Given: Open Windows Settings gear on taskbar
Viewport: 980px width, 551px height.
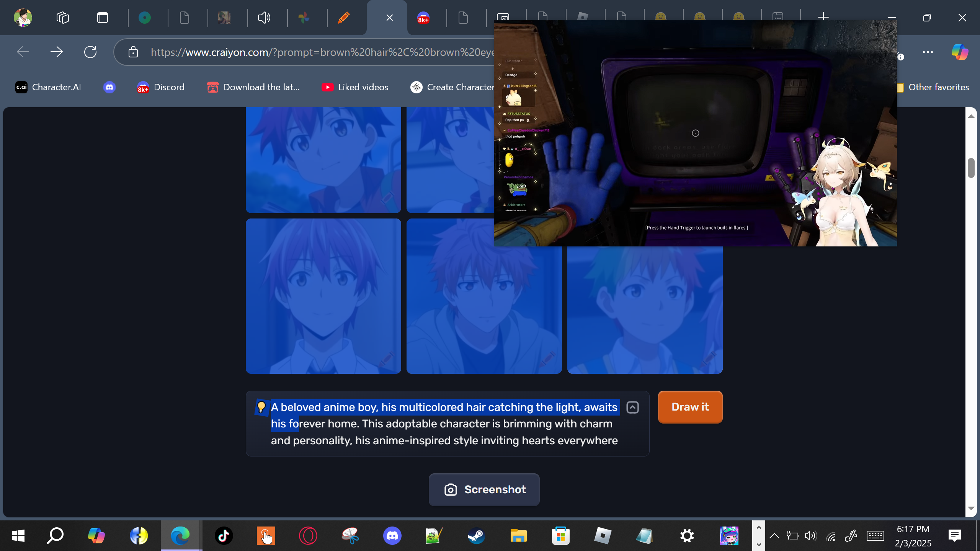Looking at the screenshot, I should pyautogui.click(x=687, y=536).
